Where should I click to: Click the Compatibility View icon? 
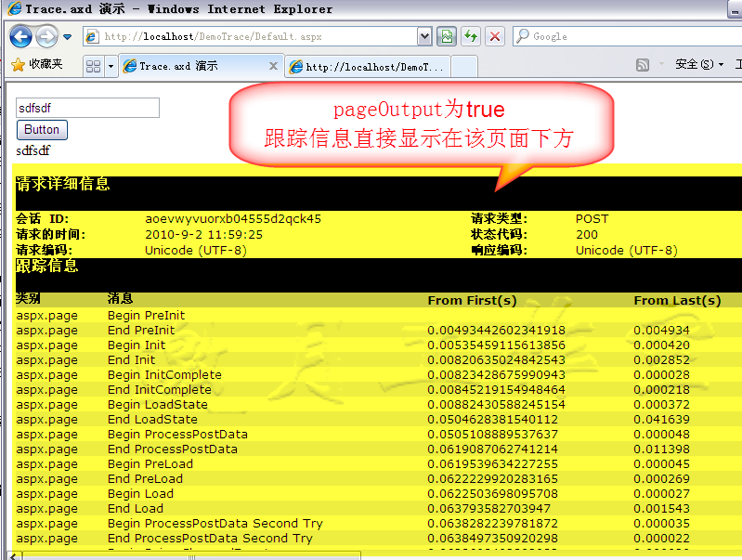[x=448, y=36]
